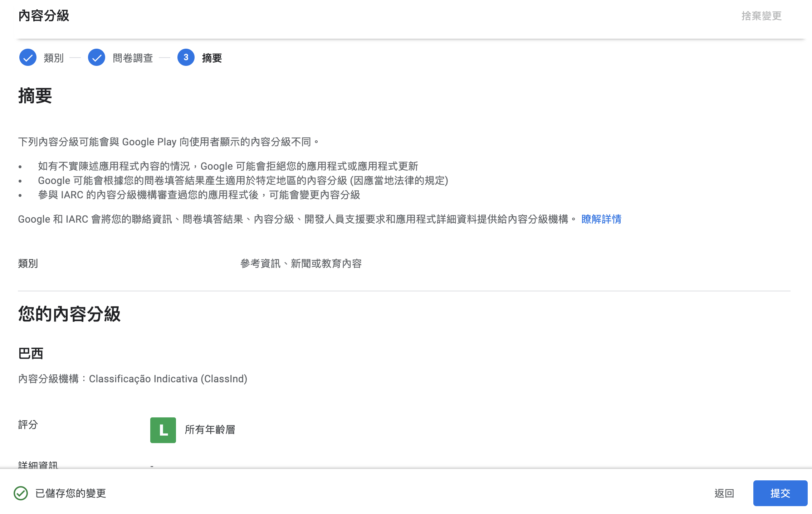Click the 您的內容分級 heading
The image size is (812, 514).
click(69, 314)
